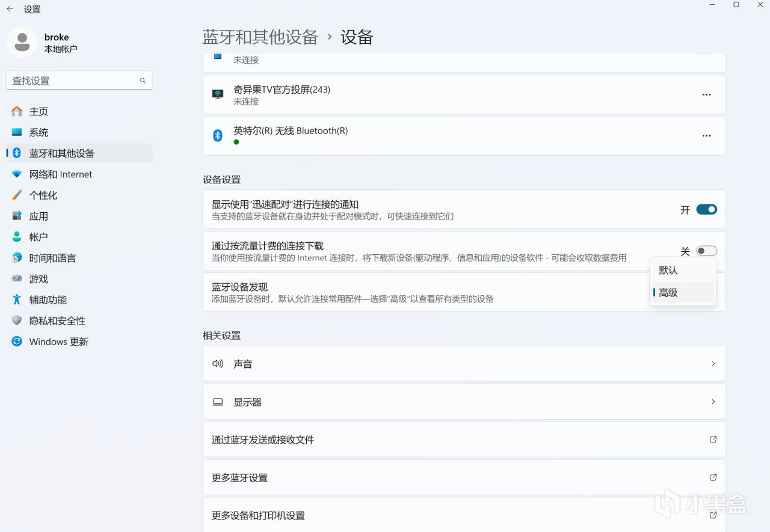Click the 设备 page title
This screenshot has height=532, width=770.
pos(357,37)
